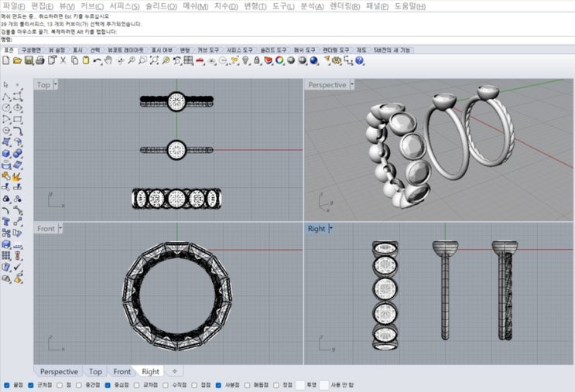Click the Array grid icon in sidebar
The width and height of the screenshot is (575, 392).
pyautogui.click(x=6, y=255)
